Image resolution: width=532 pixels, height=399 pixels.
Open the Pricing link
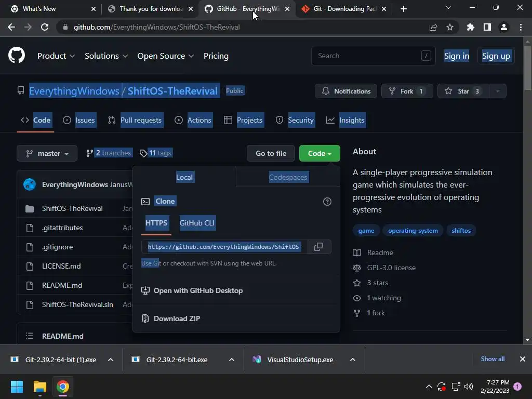coord(216,56)
